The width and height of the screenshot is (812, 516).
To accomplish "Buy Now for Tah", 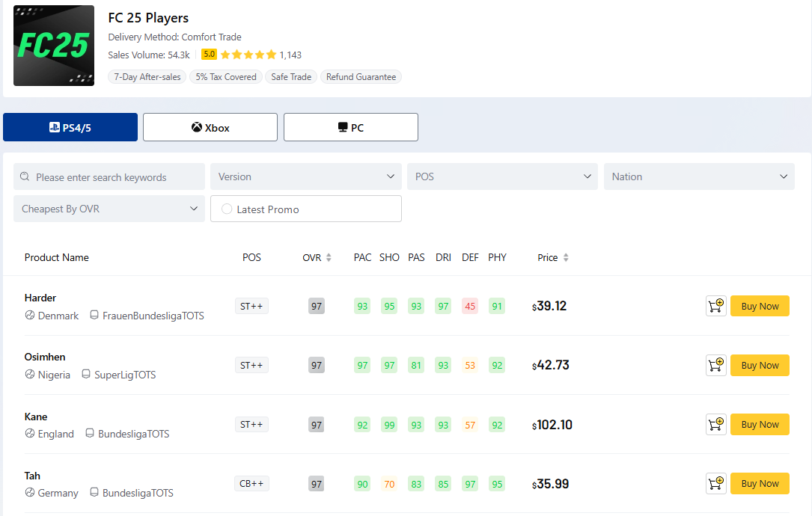I will [760, 483].
